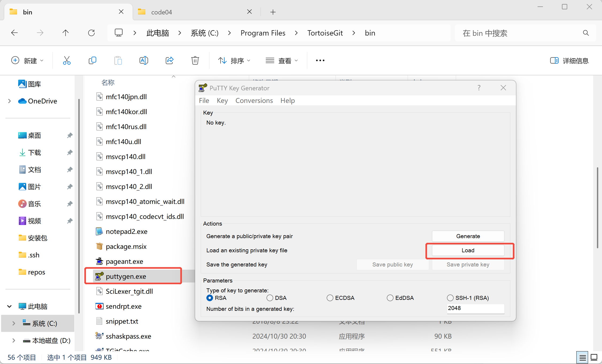
Task: Select the package.msix file icon
Action: pyautogui.click(x=99, y=246)
